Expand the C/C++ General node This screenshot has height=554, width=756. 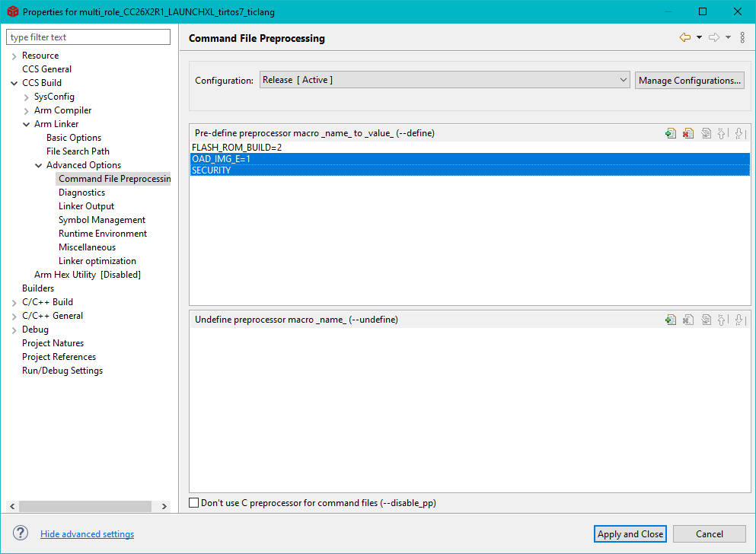click(14, 316)
